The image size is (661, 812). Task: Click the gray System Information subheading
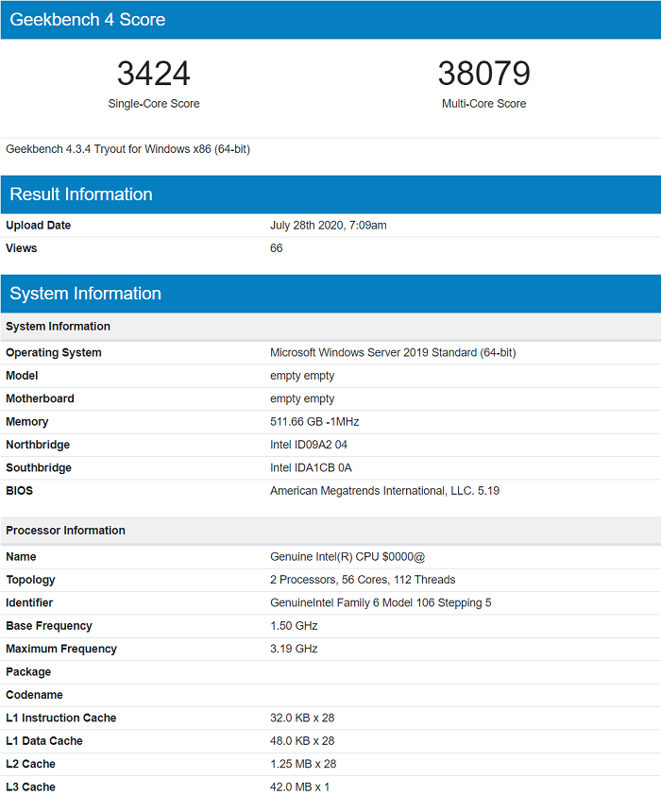point(330,327)
